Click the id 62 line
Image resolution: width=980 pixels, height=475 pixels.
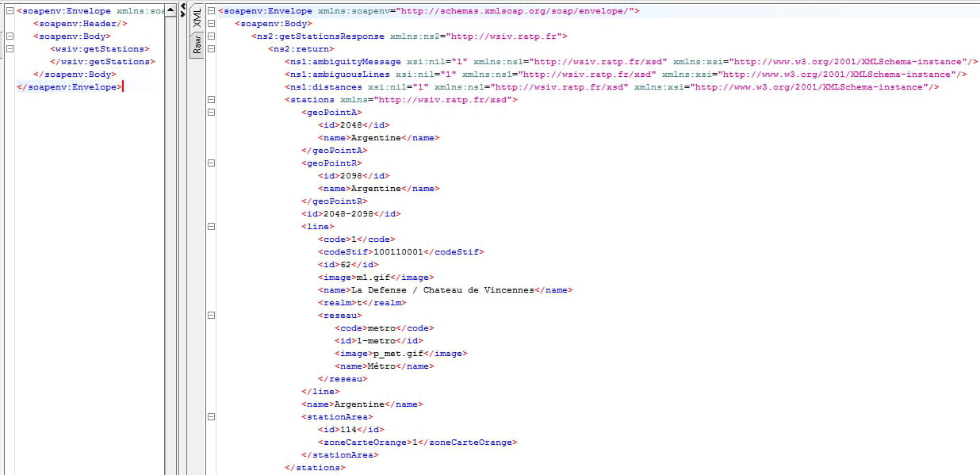tap(348, 265)
